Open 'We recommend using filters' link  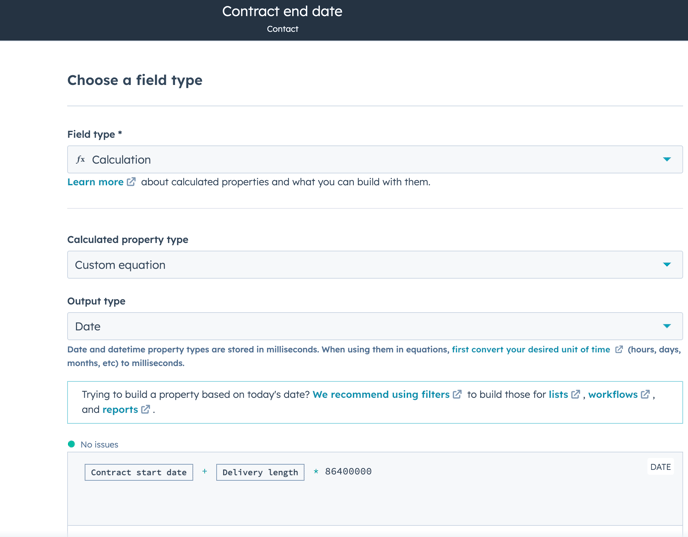381,394
